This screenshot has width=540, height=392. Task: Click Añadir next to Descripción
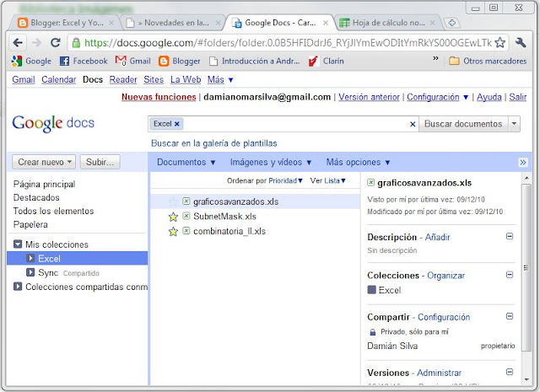[437, 237]
